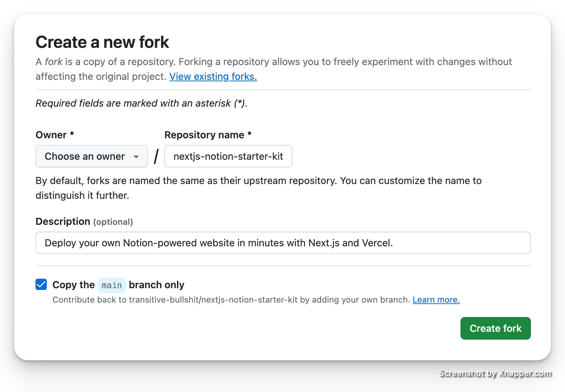
Task: Click the slash separator between owner and name
Action: tap(156, 156)
